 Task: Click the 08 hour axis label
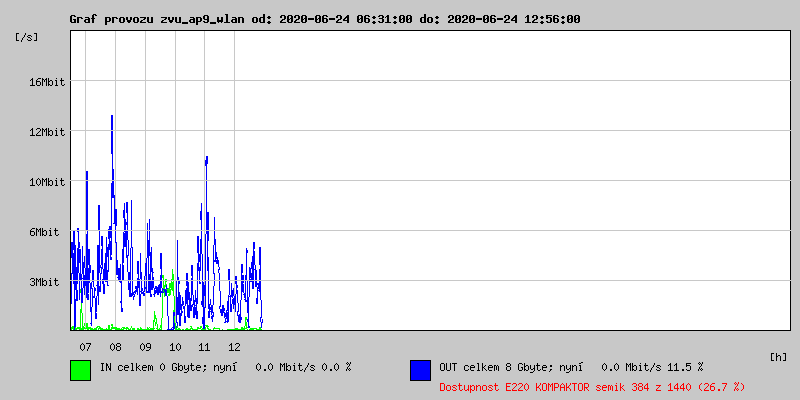pos(115,347)
